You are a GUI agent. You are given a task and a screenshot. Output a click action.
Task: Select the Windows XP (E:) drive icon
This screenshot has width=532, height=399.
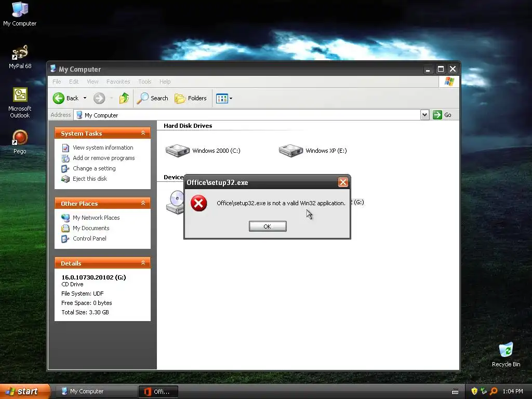[x=291, y=151]
